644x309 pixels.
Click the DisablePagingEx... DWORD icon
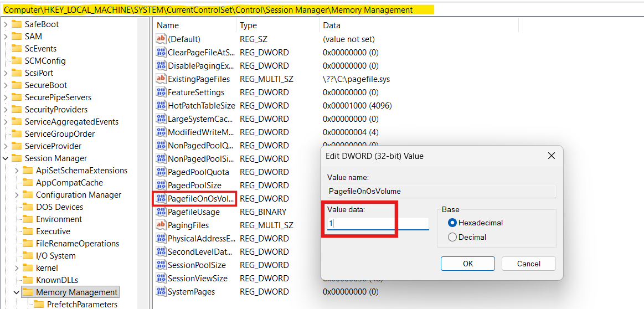(161, 66)
